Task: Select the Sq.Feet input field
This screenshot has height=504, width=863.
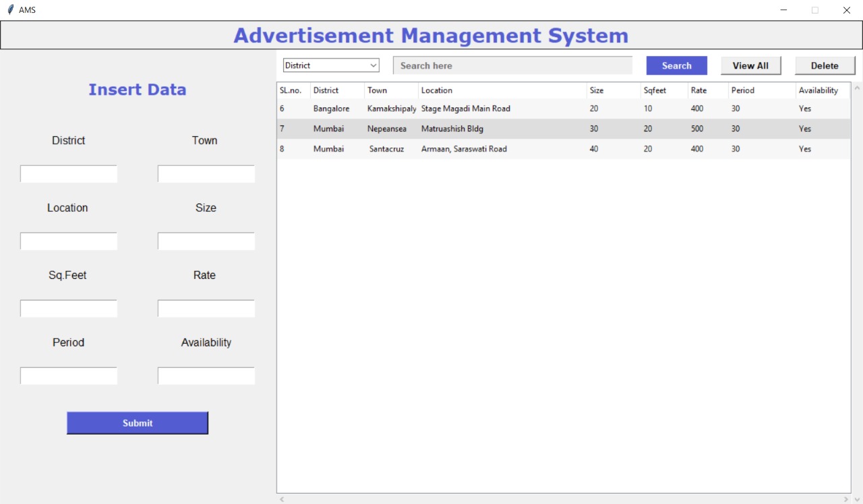Action: [x=69, y=309]
